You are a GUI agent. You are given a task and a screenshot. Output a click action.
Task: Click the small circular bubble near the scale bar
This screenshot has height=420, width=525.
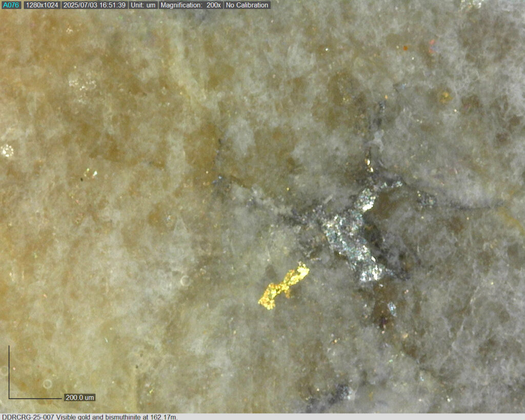[47, 384]
